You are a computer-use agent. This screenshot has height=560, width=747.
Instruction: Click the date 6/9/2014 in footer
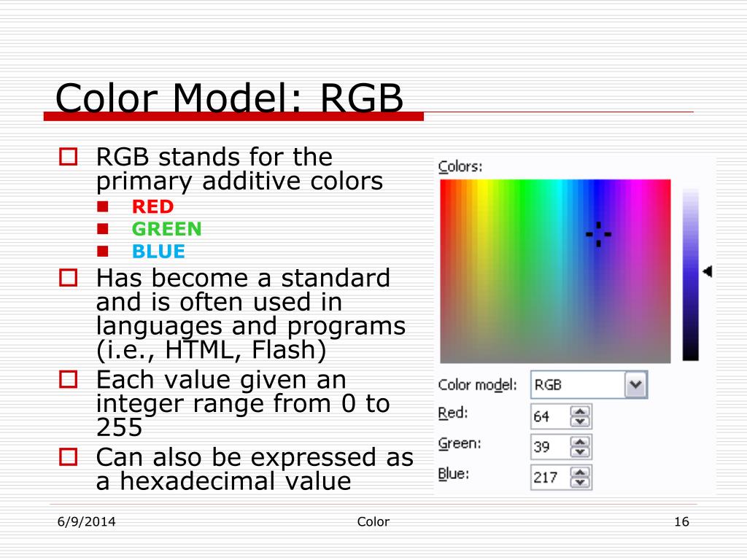click(86, 522)
